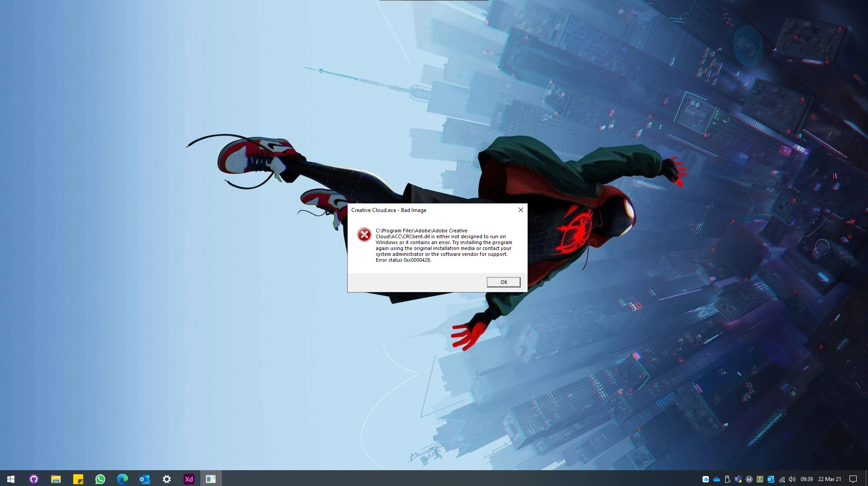Select the active Creative Cloud taskbar item
The height and width of the screenshot is (486, 868).
click(211, 479)
